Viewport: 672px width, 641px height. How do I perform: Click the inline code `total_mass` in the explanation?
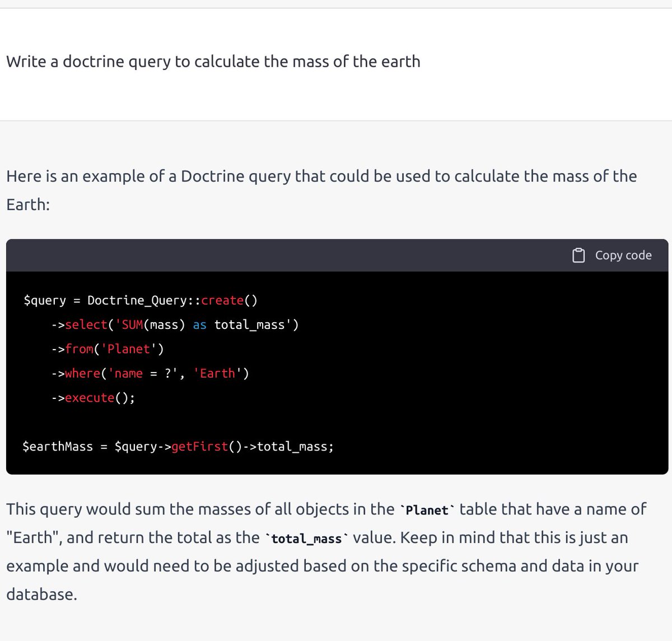[x=307, y=539]
